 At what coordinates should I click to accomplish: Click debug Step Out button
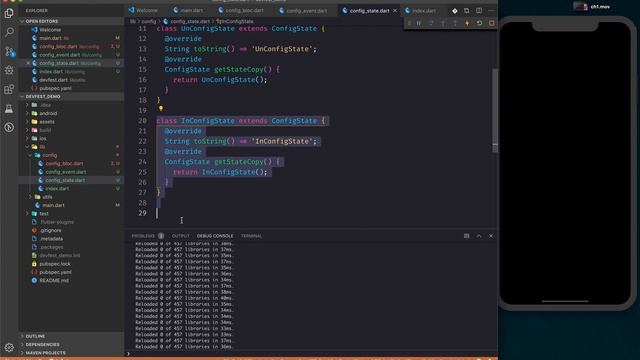(455, 23)
